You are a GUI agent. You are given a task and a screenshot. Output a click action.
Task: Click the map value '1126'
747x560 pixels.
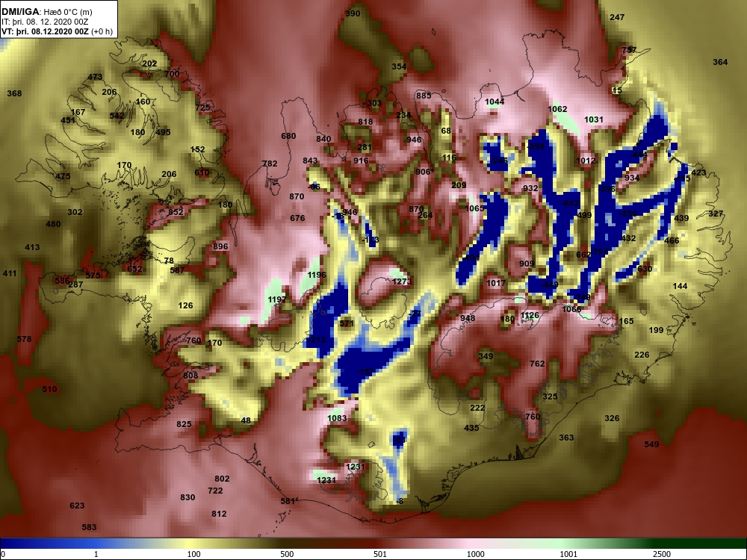(x=530, y=315)
